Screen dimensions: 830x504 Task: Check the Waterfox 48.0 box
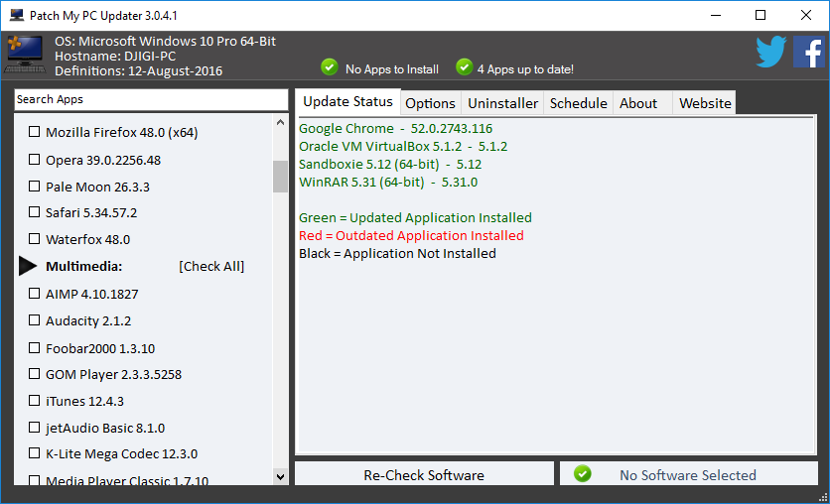pyautogui.click(x=34, y=239)
